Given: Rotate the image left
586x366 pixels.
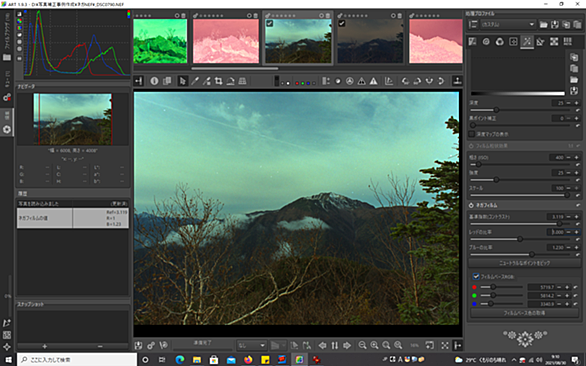Looking at the screenshot, I should tap(405, 81).
